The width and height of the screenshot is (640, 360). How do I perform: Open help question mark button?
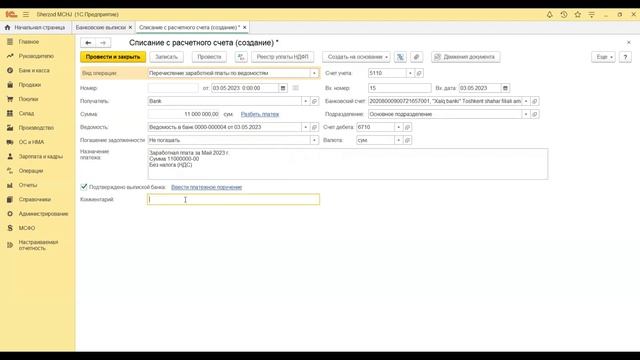pyautogui.click(x=625, y=57)
